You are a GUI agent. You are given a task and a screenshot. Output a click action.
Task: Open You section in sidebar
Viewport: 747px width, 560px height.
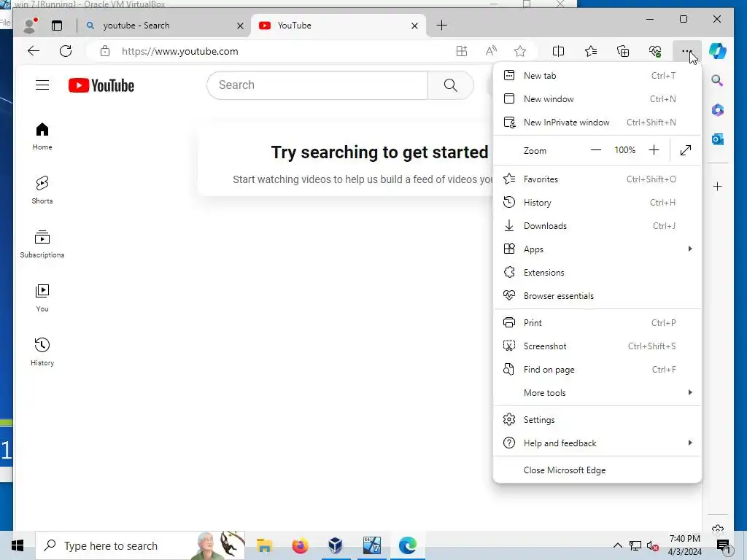(42, 298)
